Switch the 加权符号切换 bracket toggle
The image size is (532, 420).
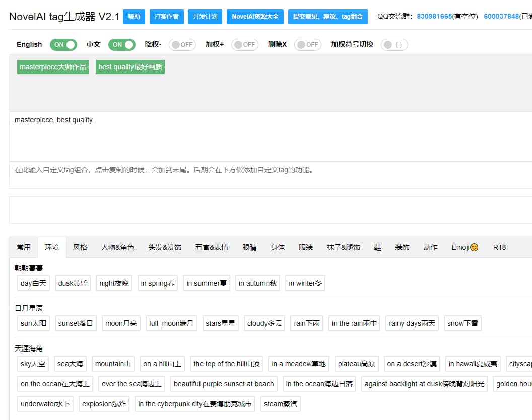(394, 45)
